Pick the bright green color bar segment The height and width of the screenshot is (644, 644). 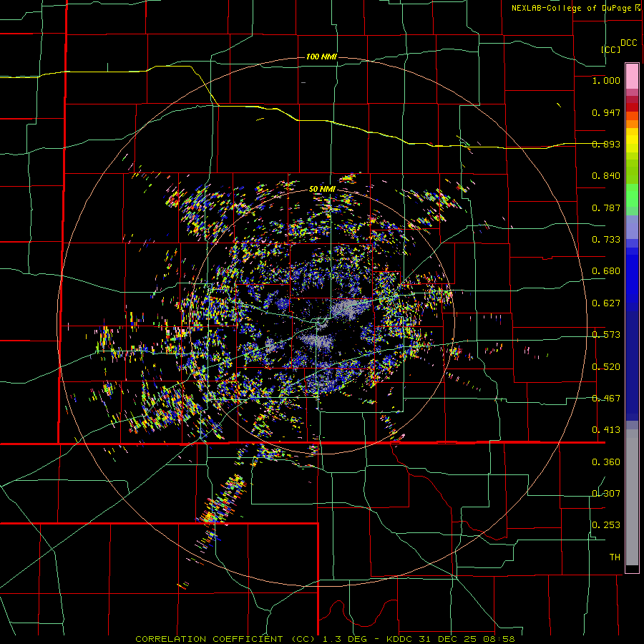click(x=632, y=195)
